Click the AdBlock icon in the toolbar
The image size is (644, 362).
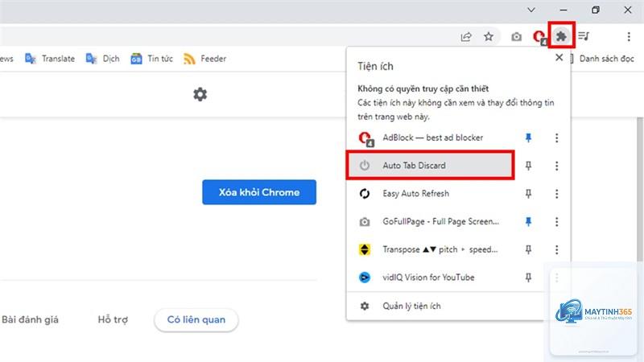(x=539, y=36)
